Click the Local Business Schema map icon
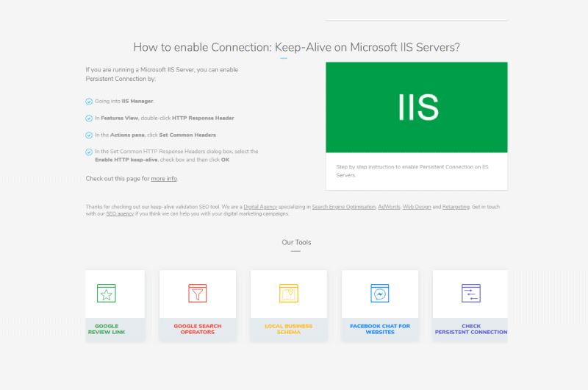 (x=289, y=293)
